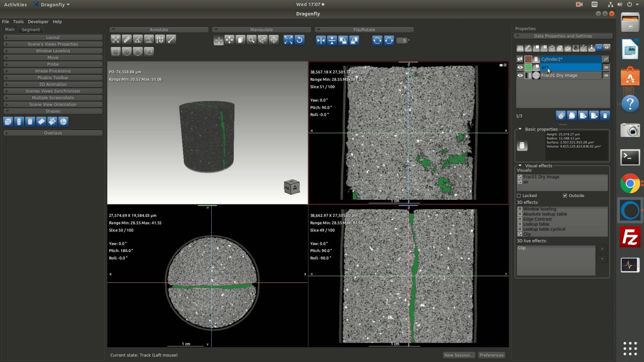The width and height of the screenshot is (644, 362).
Task: Click the Flip horizontally icon
Action: click(x=321, y=41)
